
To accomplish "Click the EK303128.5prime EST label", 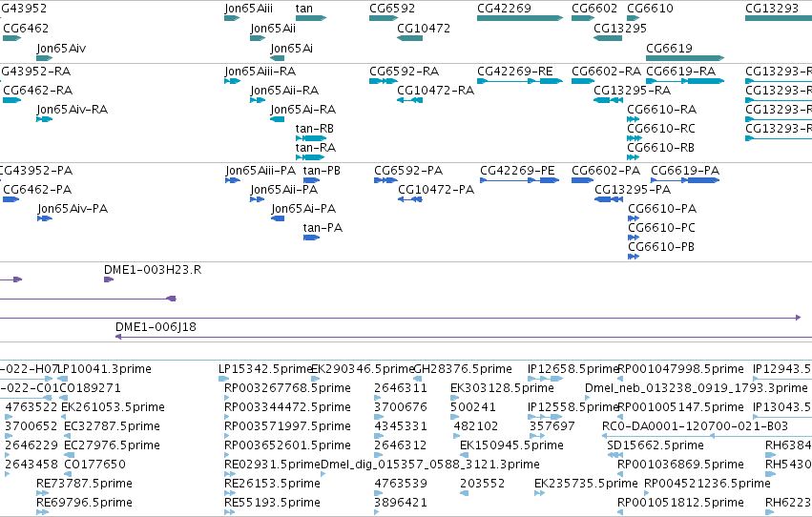I will tap(502, 388).
